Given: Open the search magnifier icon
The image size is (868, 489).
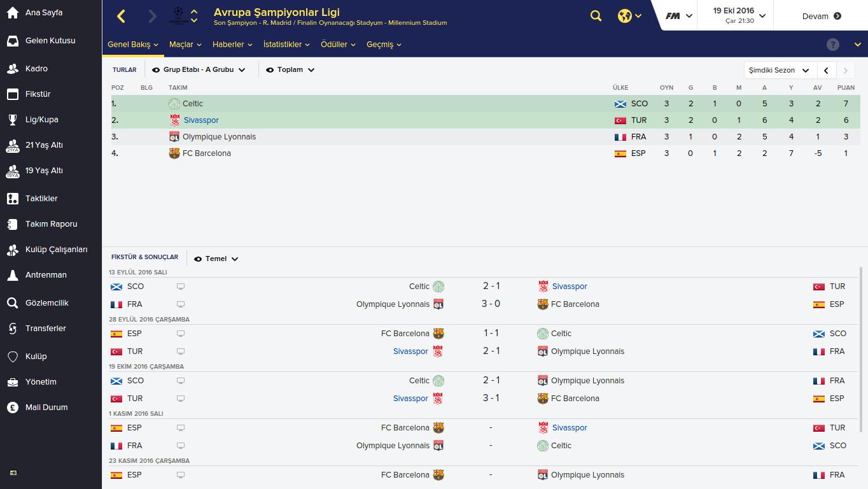Looking at the screenshot, I should tap(596, 16).
